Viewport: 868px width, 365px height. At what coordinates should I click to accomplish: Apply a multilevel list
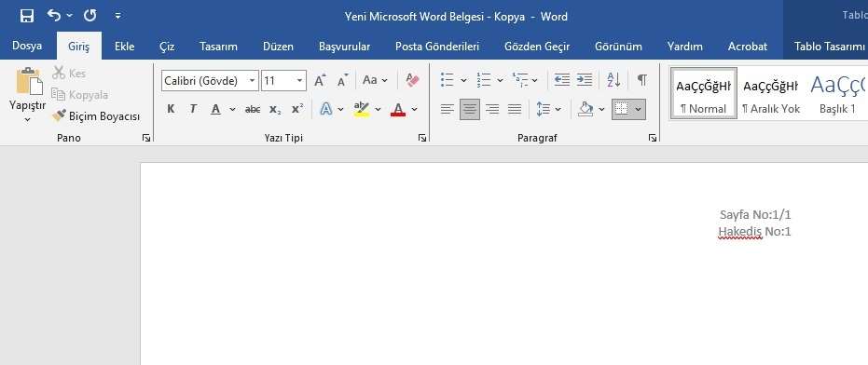tap(520, 80)
